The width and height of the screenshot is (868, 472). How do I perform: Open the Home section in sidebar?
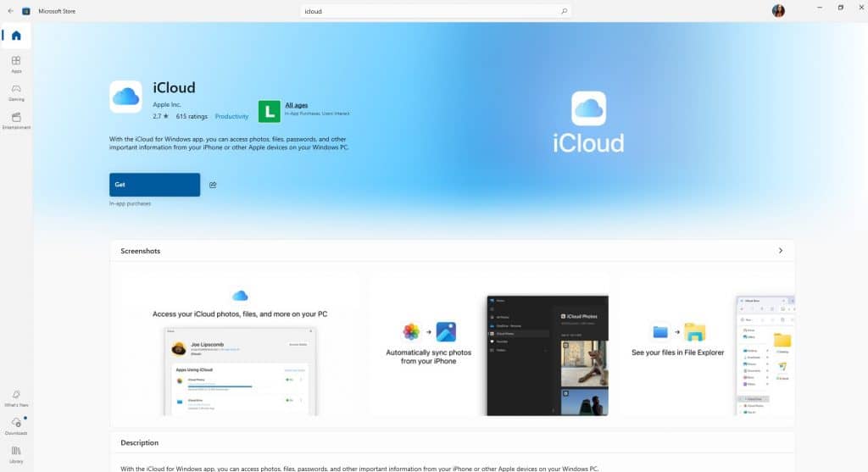click(16, 36)
